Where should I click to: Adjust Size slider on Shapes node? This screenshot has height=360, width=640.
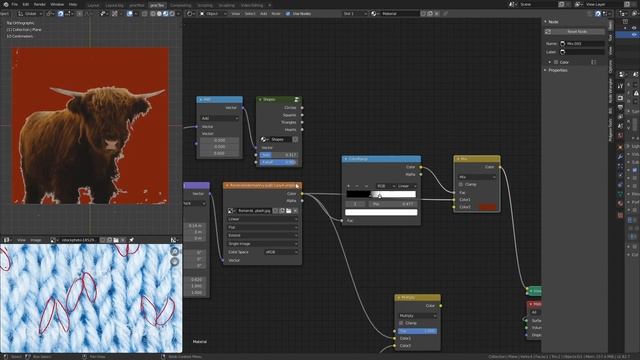point(279,155)
